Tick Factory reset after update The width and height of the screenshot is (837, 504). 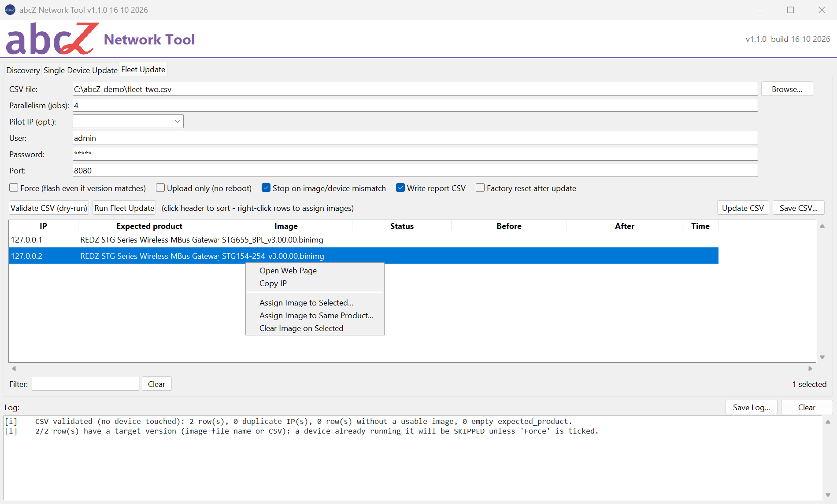(x=480, y=188)
